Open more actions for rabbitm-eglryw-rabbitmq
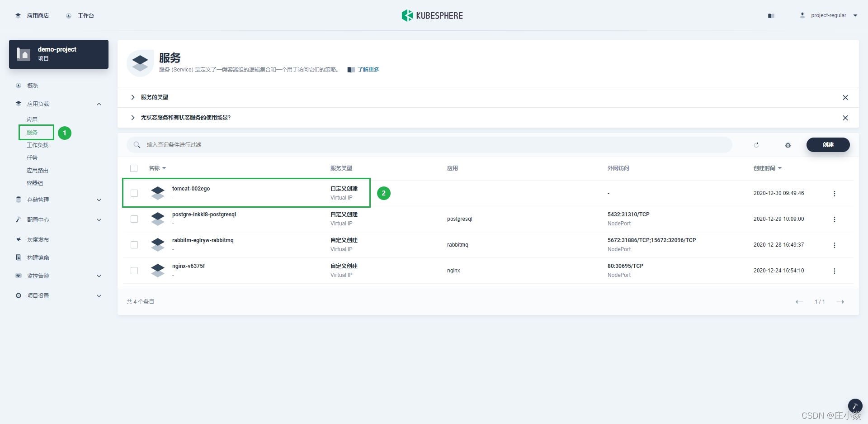Viewport: 868px width, 424px height. pos(835,245)
